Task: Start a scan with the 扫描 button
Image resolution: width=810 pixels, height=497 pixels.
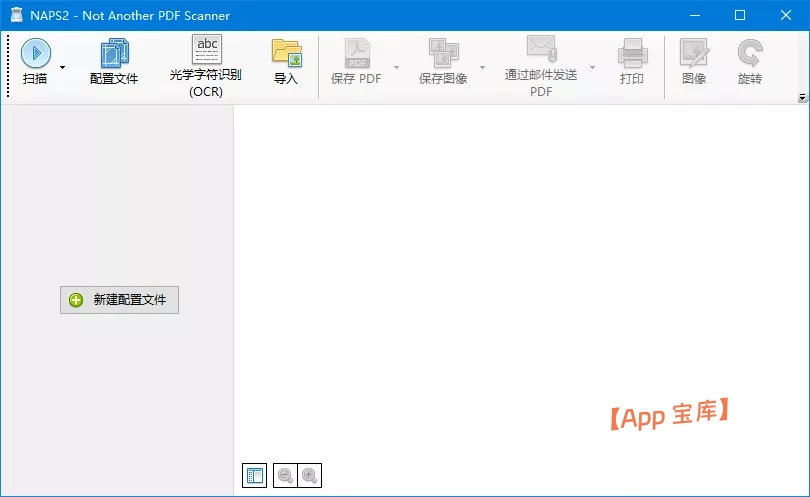Action: point(35,61)
